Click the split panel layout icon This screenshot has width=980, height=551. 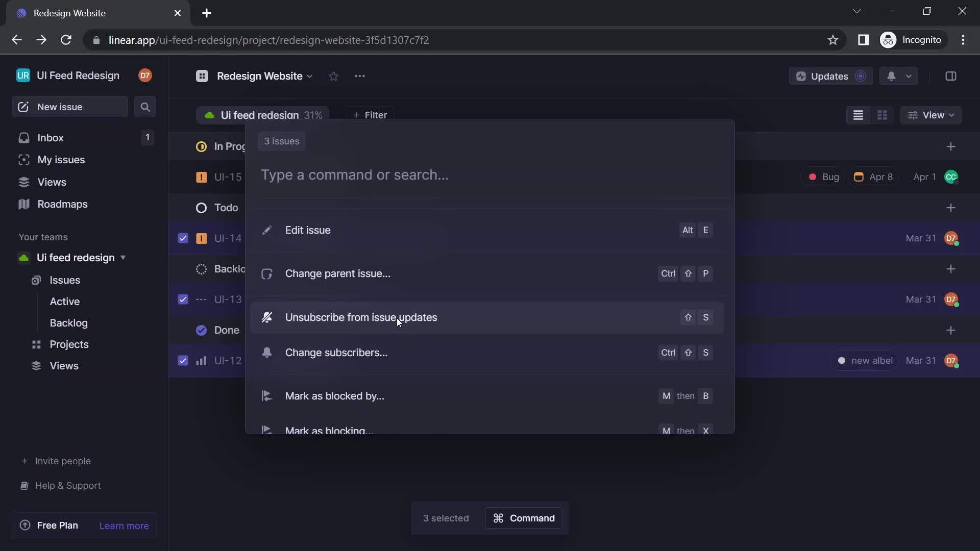tap(951, 76)
